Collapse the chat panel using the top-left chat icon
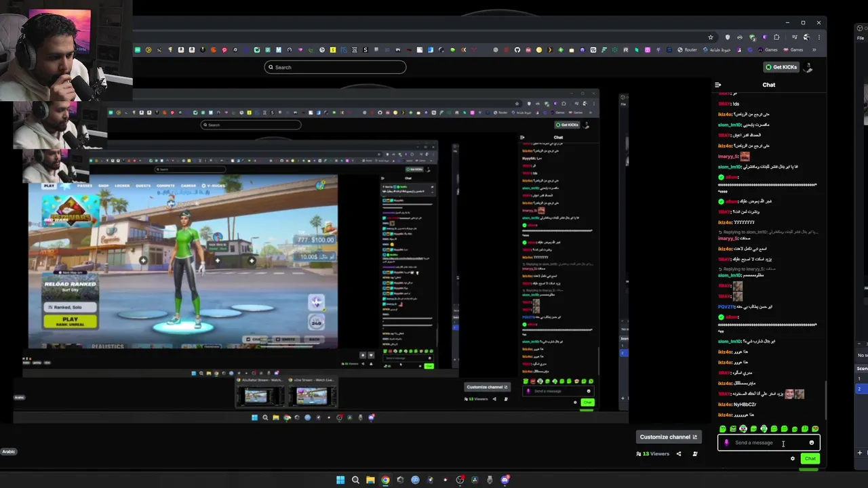Viewport: 868px width, 488px height. [x=717, y=85]
